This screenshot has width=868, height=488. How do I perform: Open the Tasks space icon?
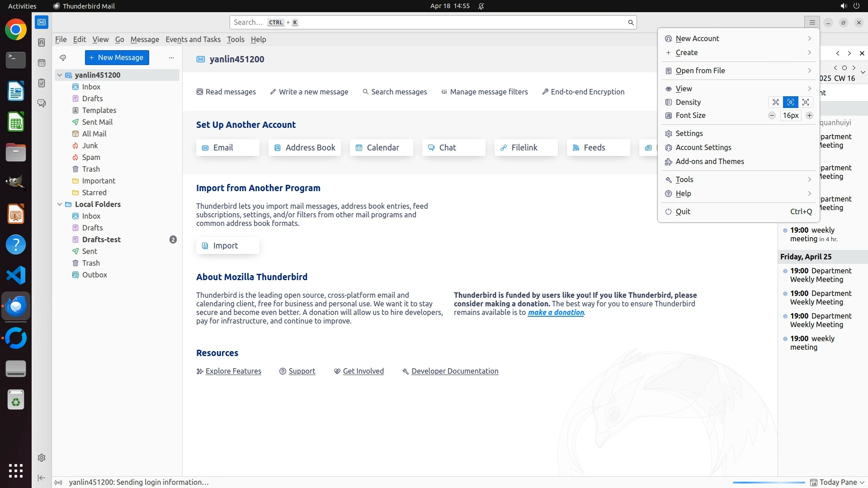[42, 83]
